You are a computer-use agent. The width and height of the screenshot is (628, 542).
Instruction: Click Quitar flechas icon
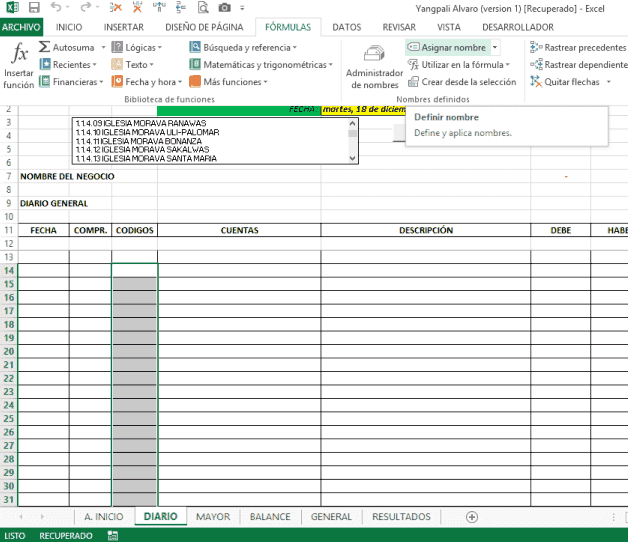[x=536, y=81]
